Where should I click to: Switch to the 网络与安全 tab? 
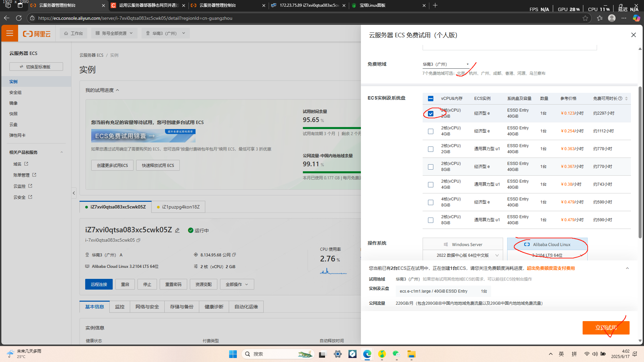tap(147, 307)
